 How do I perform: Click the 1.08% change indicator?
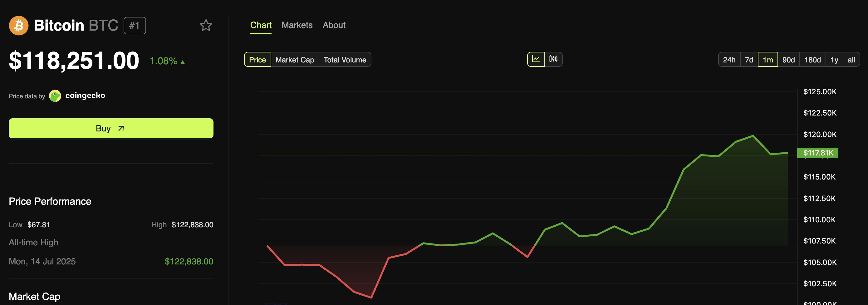pos(167,61)
